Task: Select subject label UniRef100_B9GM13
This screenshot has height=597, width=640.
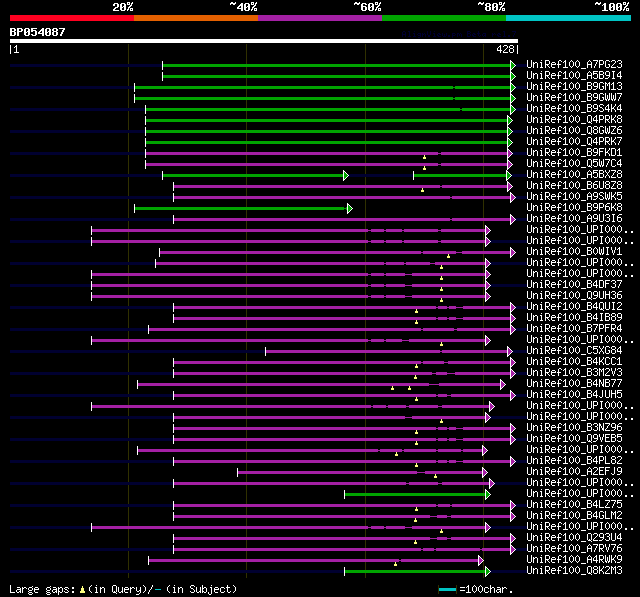Action: click(x=574, y=87)
